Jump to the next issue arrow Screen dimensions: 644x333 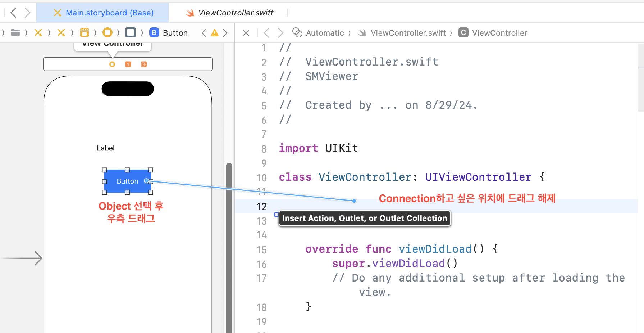point(225,33)
